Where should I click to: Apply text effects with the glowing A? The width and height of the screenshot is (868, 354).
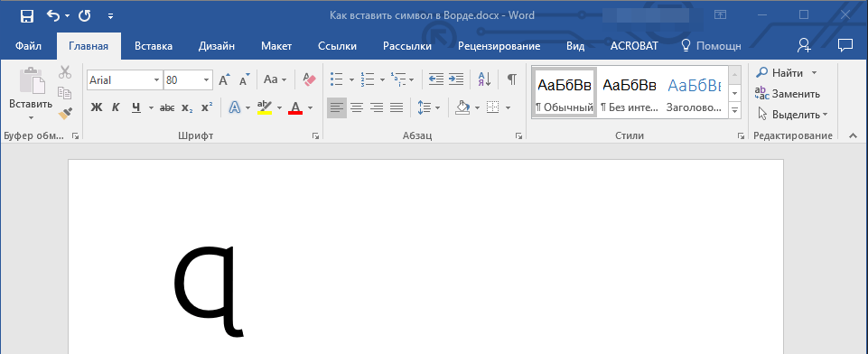coord(235,107)
